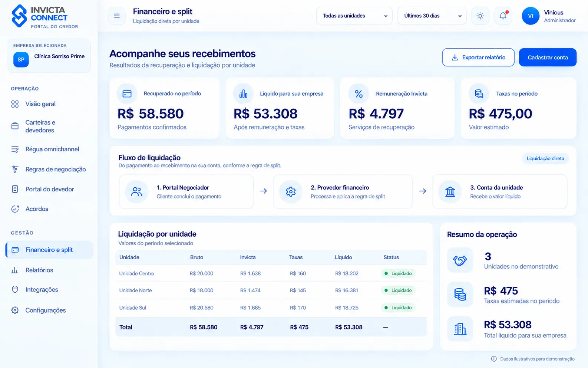The height and width of the screenshot is (368, 588).
Task: Click the Configurações gear icon
Action: (x=15, y=310)
